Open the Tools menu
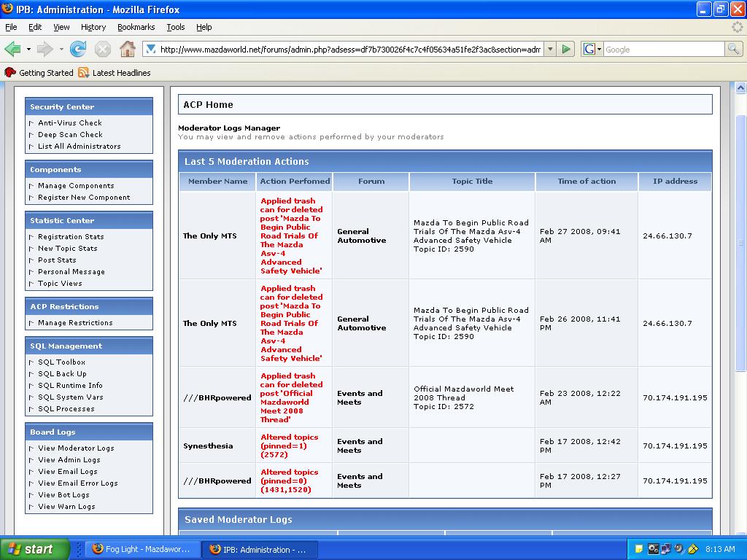747x560 pixels. 175,27
